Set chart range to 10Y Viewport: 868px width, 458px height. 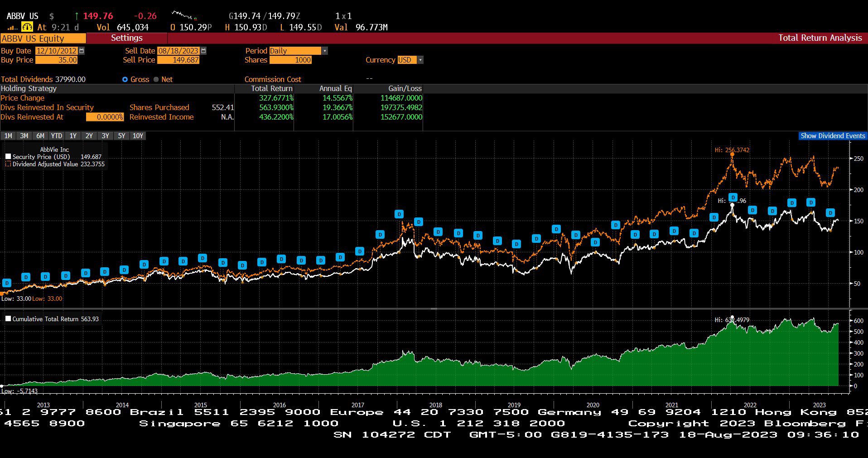click(138, 136)
